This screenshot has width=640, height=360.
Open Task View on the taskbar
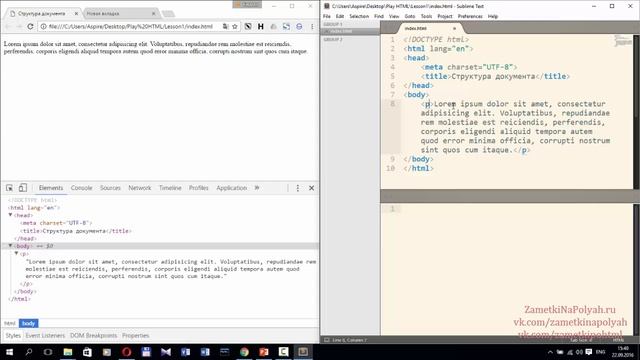48,352
